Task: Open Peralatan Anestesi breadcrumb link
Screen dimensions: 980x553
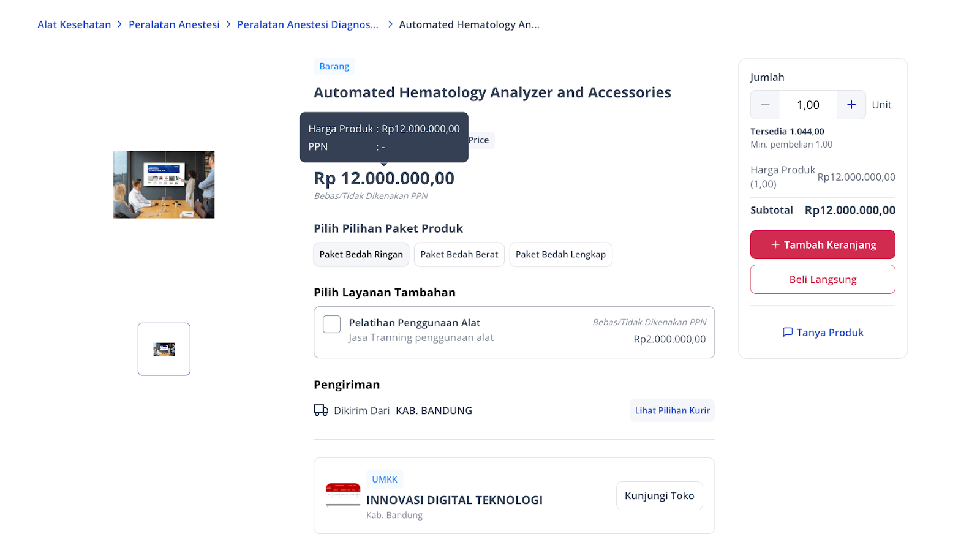Action: [174, 24]
